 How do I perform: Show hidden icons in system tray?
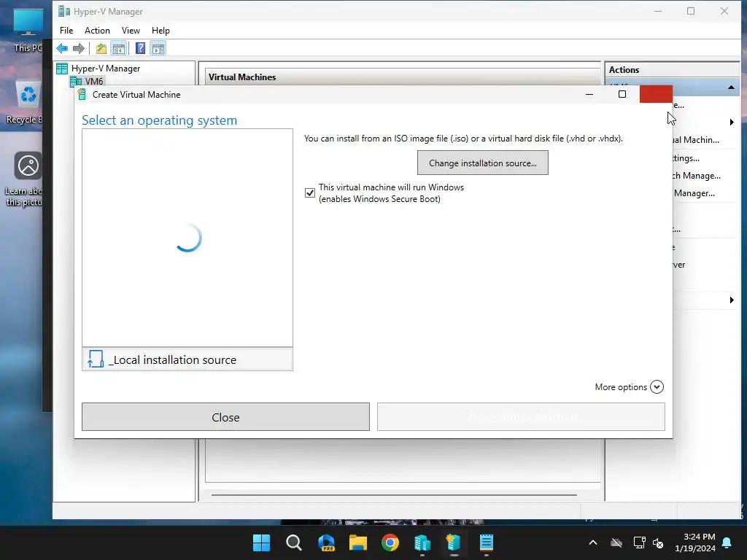coord(593,542)
